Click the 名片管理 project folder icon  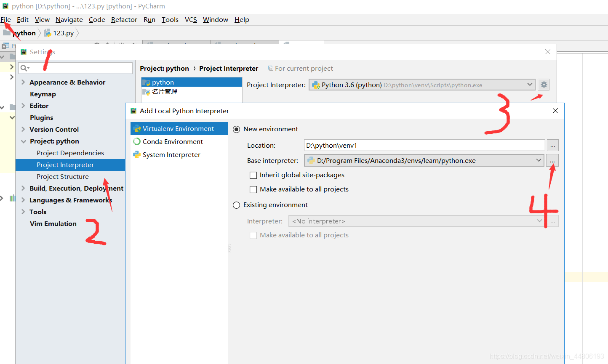(x=146, y=92)
